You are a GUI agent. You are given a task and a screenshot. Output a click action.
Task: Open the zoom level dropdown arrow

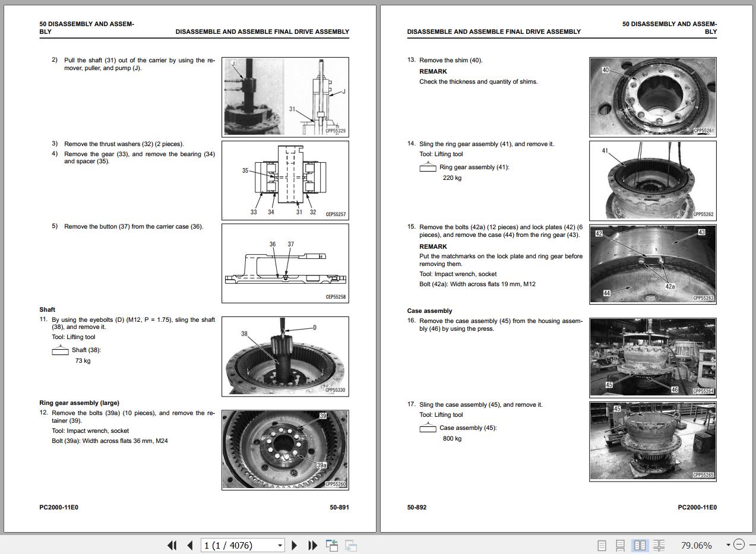pos(728,545)
